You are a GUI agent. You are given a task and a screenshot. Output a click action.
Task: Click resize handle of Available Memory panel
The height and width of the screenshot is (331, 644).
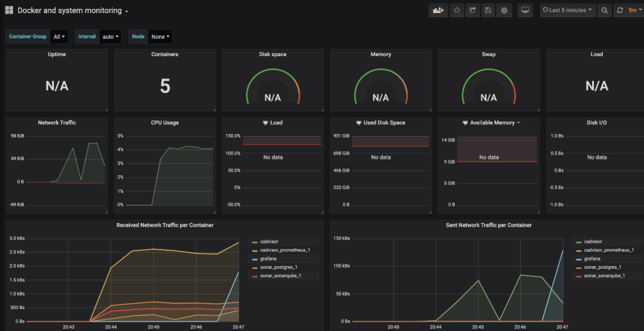pyautogui.click(x=538, y=212)
